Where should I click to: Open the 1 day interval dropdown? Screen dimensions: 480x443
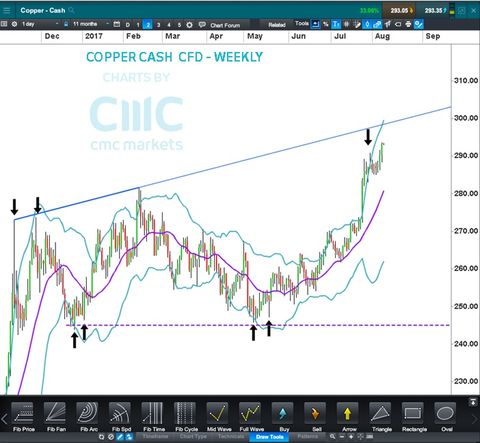tap(40, 24)
